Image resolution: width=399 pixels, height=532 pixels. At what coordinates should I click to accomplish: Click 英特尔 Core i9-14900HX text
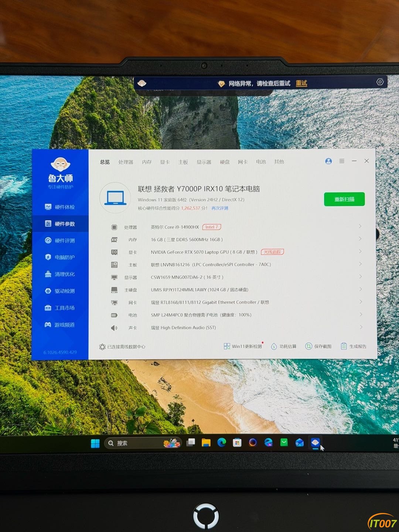click(x=175, y=227)
